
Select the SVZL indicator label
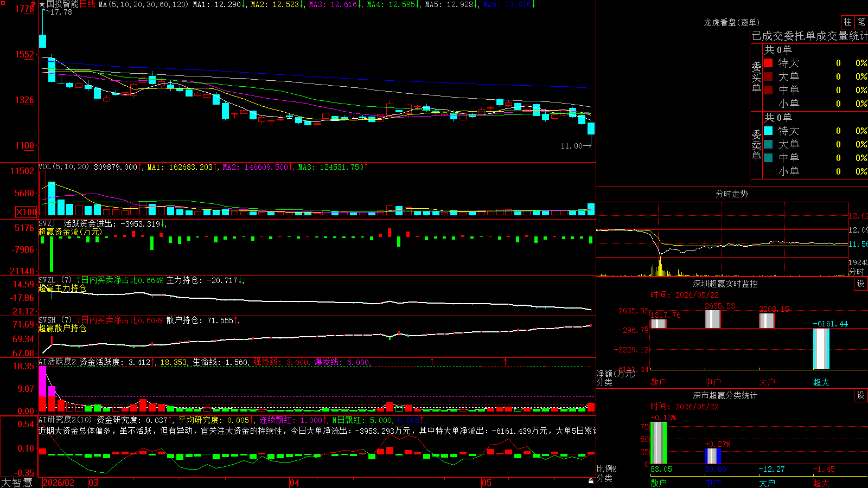47,280
